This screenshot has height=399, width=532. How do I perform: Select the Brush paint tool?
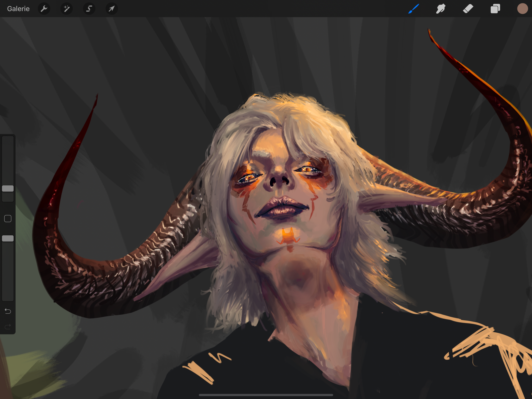tap(414, 9)
